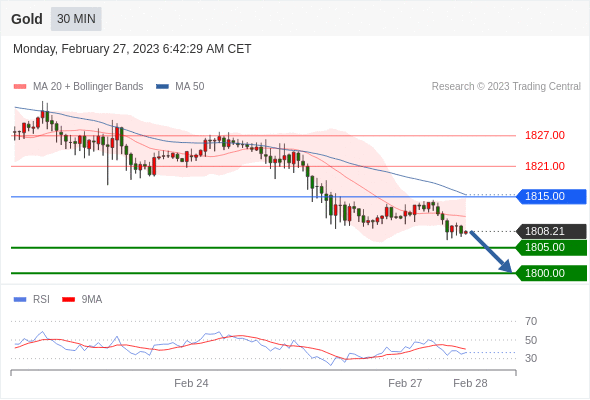Click the RSI 50 level label
This screenshot has height=400, width=590.
click(x=531, y=340)
